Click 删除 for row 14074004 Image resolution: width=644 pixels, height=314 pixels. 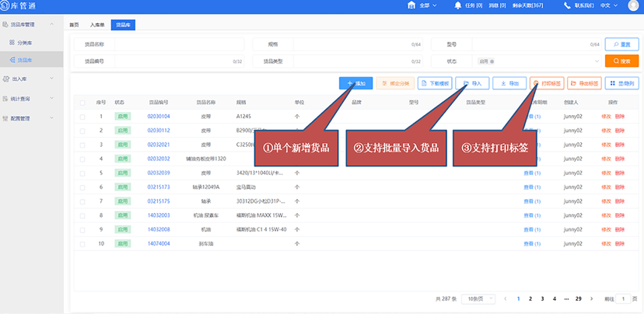[x=620, y=244]
